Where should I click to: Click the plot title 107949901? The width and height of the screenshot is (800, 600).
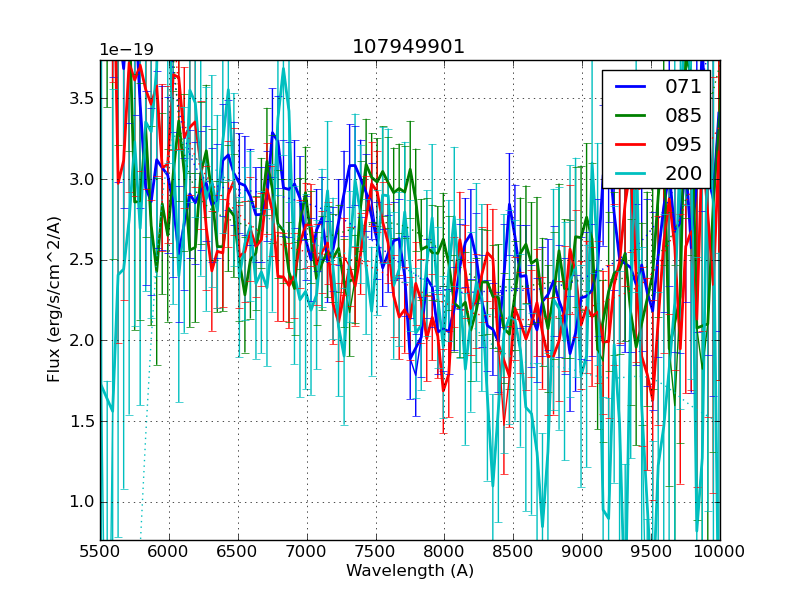point(408,47)
